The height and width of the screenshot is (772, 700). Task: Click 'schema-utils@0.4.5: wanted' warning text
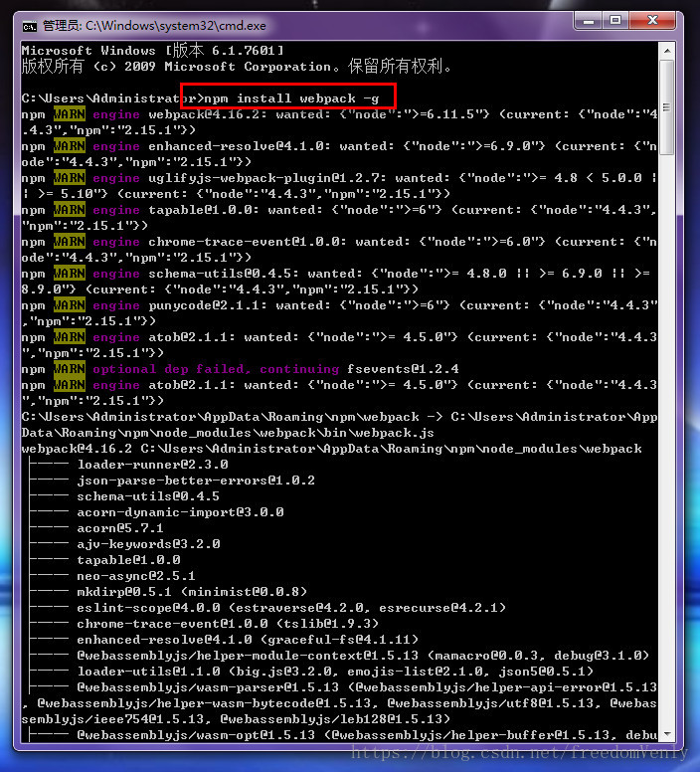coord(256,274)
